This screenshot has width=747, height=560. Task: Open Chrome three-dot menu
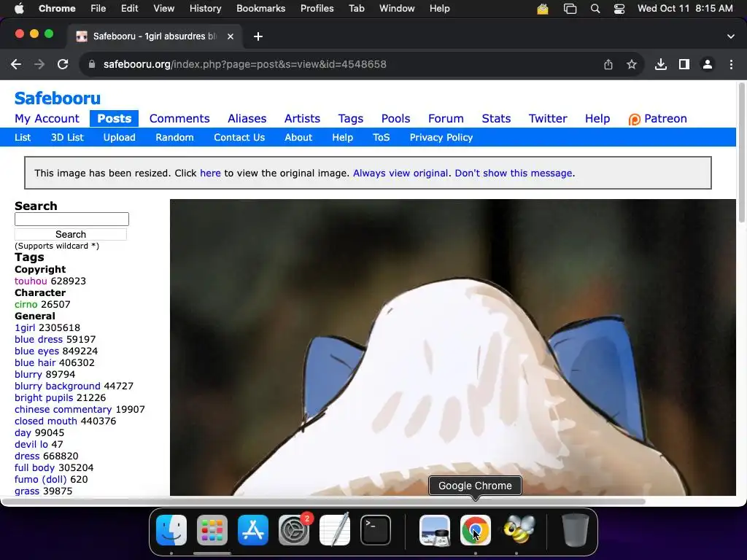(x=731, y=64)
